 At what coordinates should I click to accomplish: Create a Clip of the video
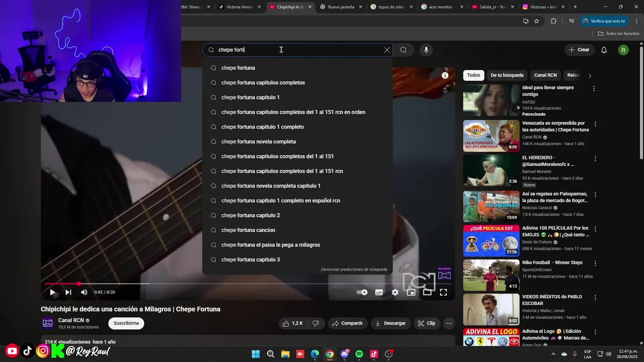(427, 323)
